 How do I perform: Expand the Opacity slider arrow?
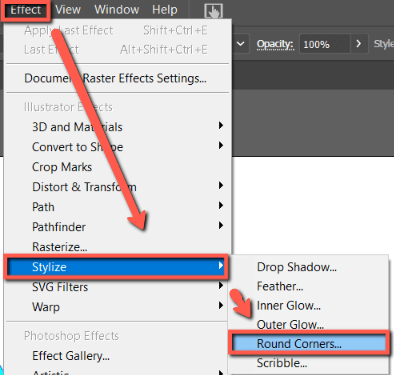point(359,44)
